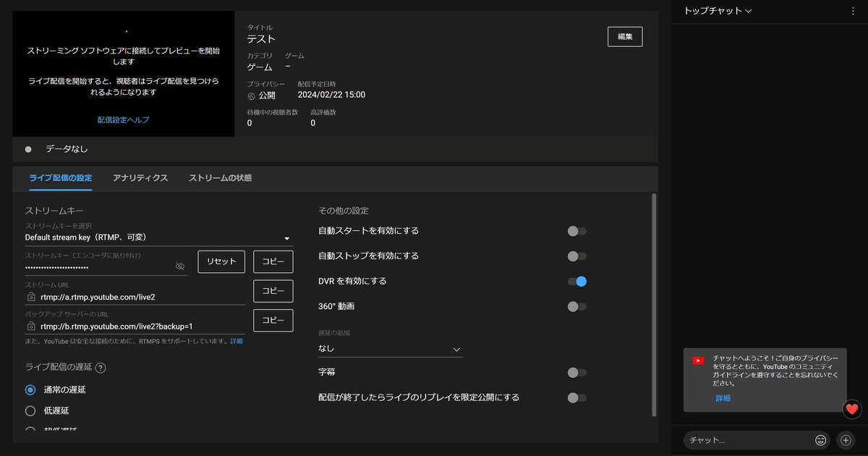The height and width of the screenshot is (456, 868).
Task: Open the RTMPS 詳細 link
Action: click(x=237, y=341)
